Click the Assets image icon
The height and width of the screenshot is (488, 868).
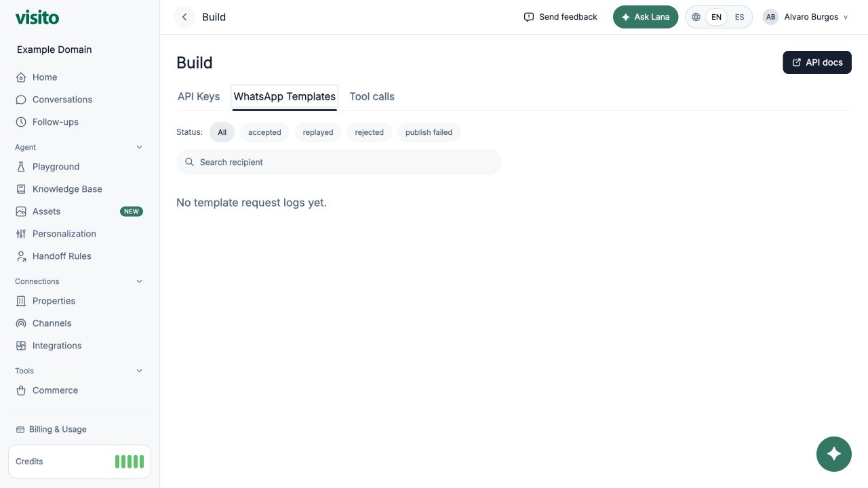click(x=21, y=211)
